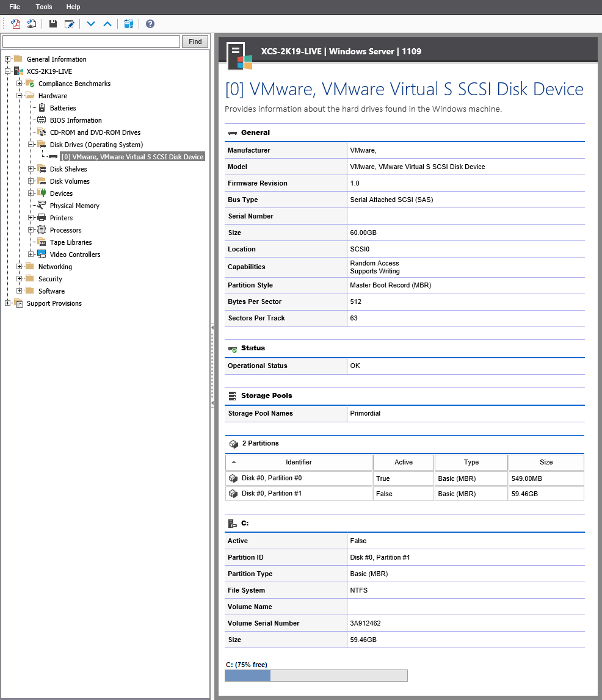This screenshot has width=602, height=700.
Task: Click the partition icon for Disk #0, Partition #1
Action: pos(233,493)
